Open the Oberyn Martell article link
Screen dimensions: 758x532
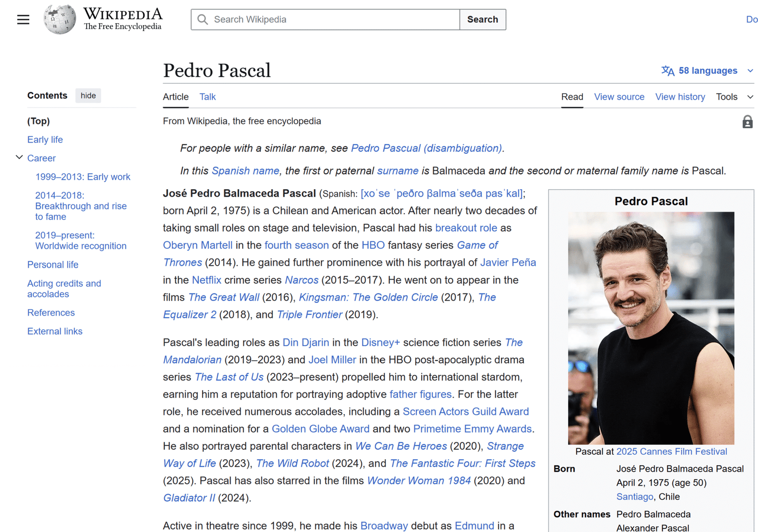click(198, 245)
